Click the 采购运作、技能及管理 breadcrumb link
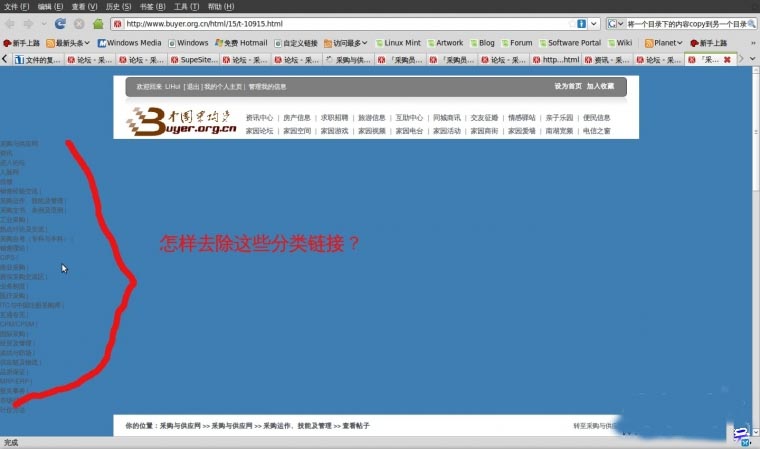Screen dimensions: 760x449 (297, 426)
